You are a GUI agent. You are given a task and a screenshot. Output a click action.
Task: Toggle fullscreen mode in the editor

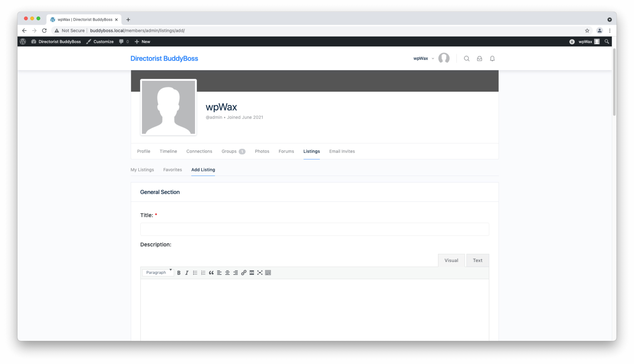[260, 272]
